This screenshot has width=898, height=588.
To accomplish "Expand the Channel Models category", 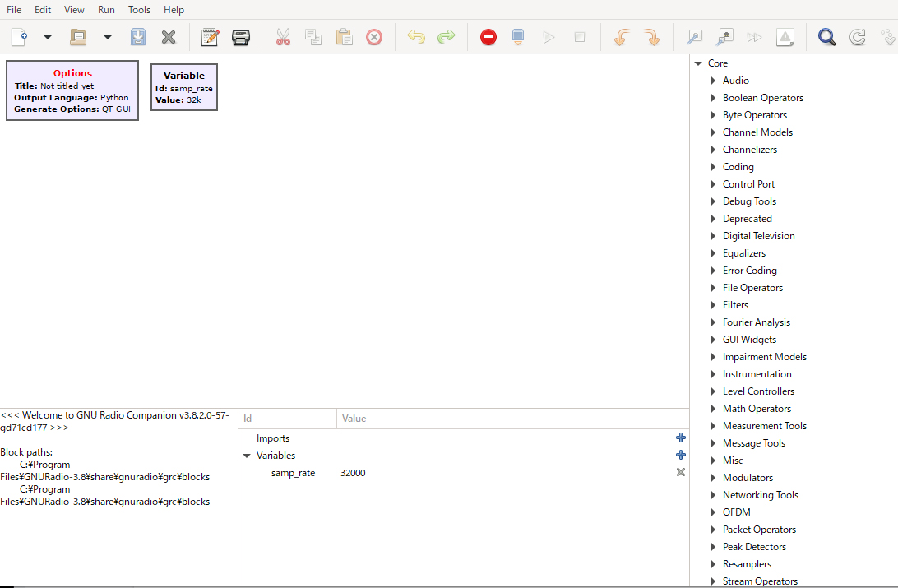I will click(x=713, y=132).
